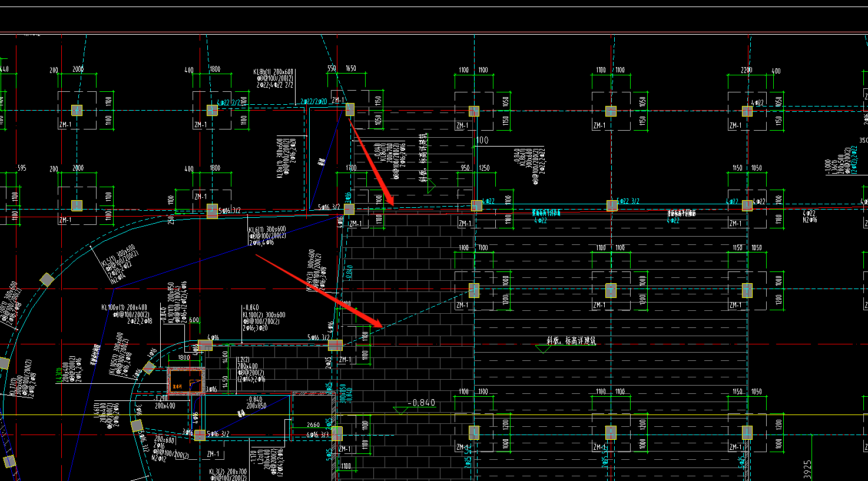Click the 3925 vertical dimension text
Screen dimensions: 868x481
(807, 469)
